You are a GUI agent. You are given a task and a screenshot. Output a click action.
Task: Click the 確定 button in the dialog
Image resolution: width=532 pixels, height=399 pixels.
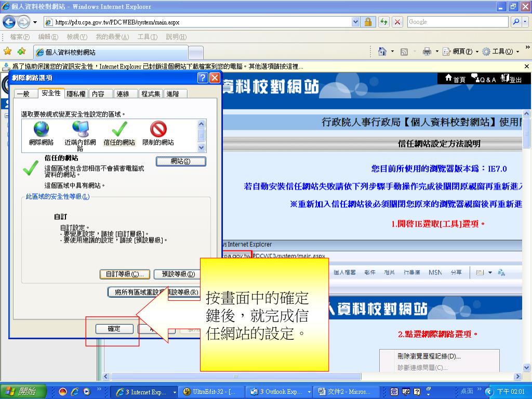[x=114, y=329]
